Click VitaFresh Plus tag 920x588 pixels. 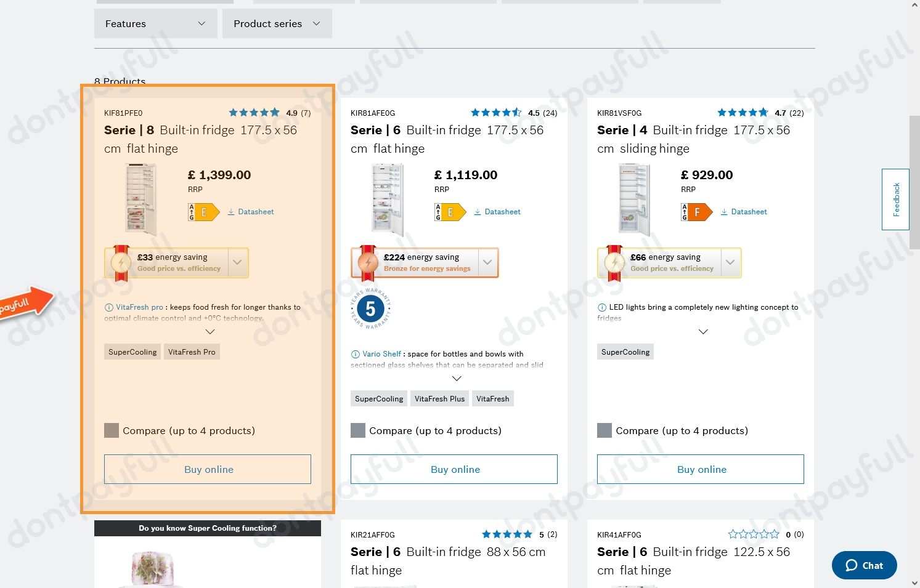coord(439,399)
